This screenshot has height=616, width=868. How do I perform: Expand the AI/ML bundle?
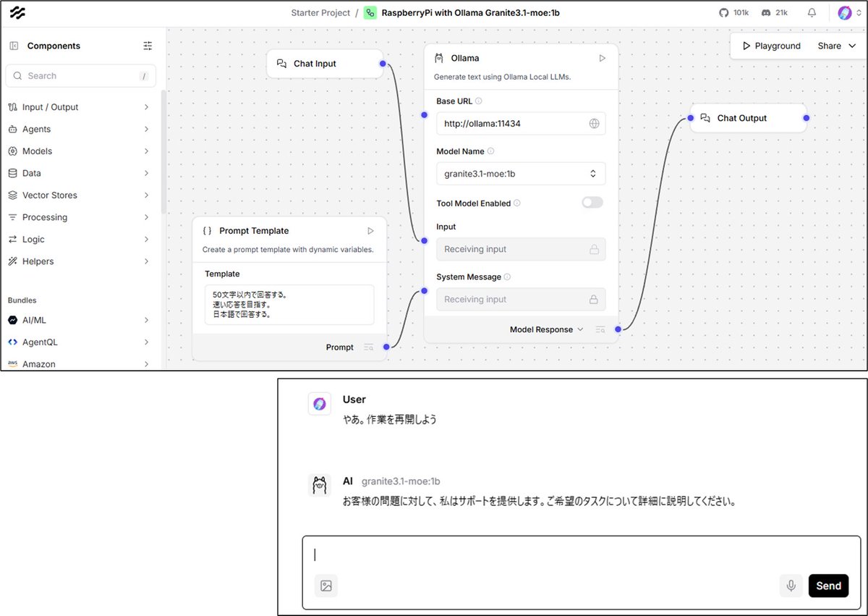point(80,320)
